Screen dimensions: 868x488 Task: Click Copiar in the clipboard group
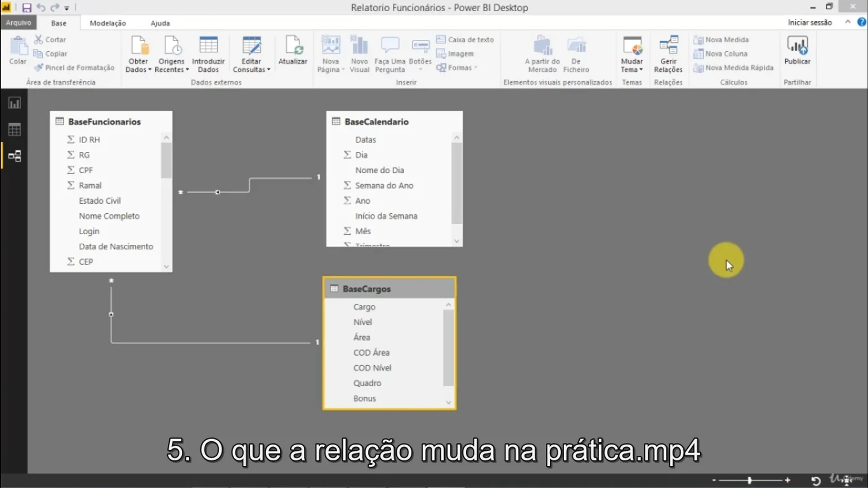51,53
